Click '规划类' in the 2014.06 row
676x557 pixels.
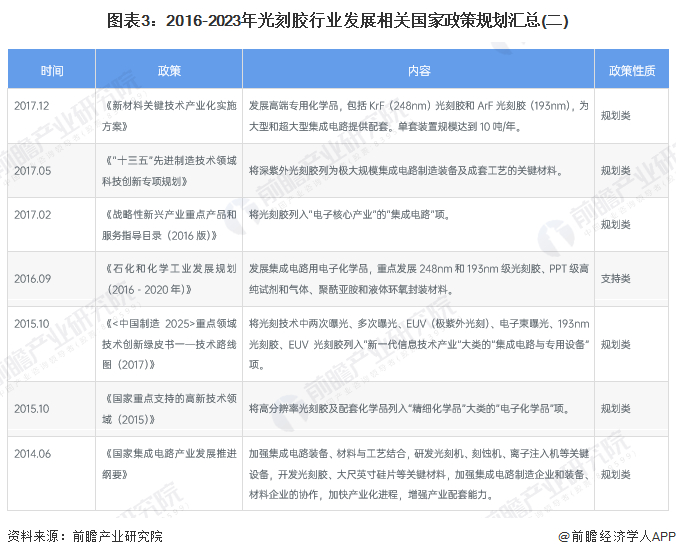616,474
